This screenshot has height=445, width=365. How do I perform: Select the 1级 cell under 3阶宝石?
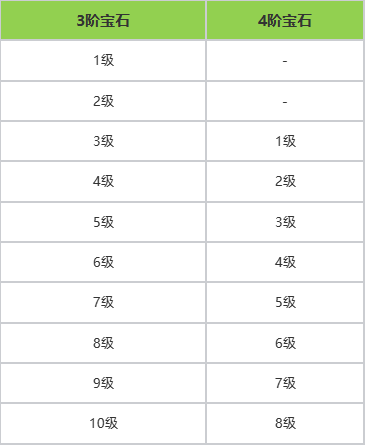103,61
